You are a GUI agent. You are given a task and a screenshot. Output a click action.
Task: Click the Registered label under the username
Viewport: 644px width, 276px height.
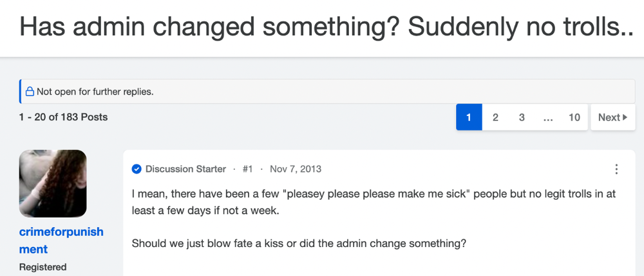coord(43,267)
